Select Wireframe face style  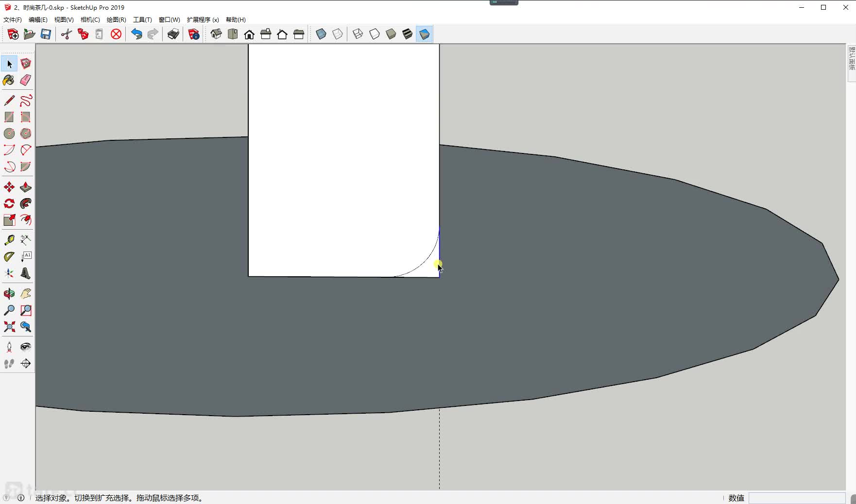click(358, 34)
